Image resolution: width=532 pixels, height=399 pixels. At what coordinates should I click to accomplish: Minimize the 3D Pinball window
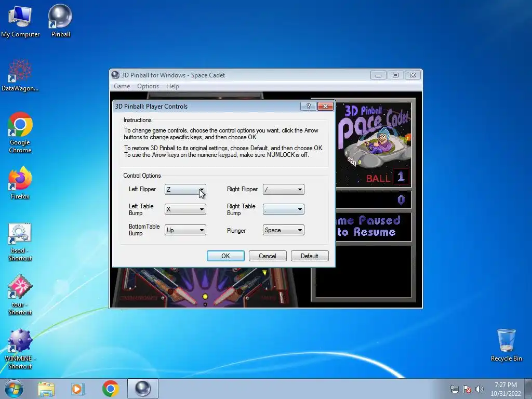point(378,75)
